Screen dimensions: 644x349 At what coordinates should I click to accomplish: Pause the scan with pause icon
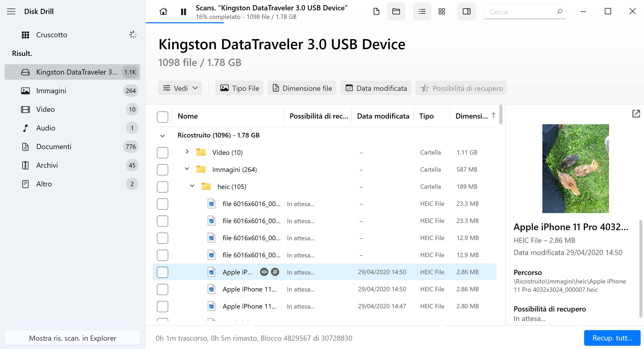(x=183, y=12)
